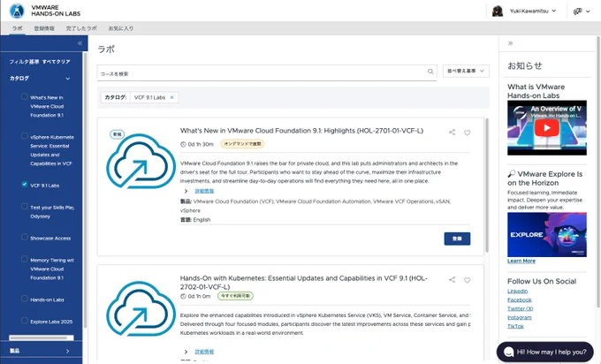Check Memory Tiering with VCF 9.1 filter
Screen dimensions: 601x364
pyautogui.click(x=25, y=259)
